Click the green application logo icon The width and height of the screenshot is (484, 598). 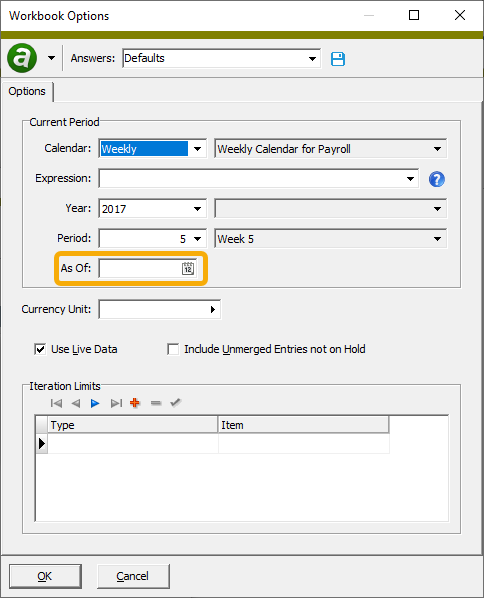tap(22, 58)
